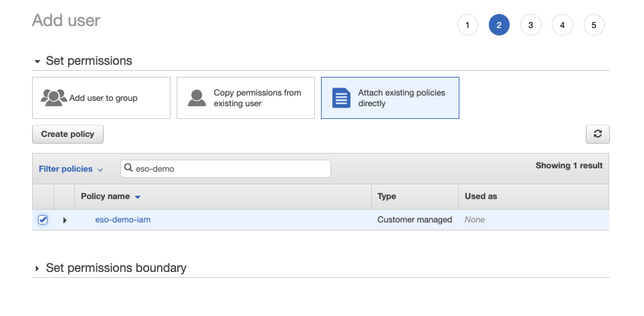Click the refresh policies icon button

click(597, 134)
